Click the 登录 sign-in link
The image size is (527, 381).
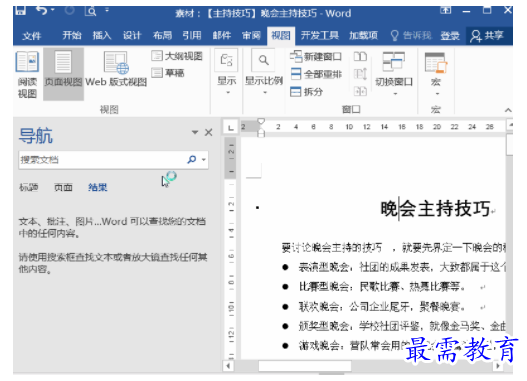450,35
